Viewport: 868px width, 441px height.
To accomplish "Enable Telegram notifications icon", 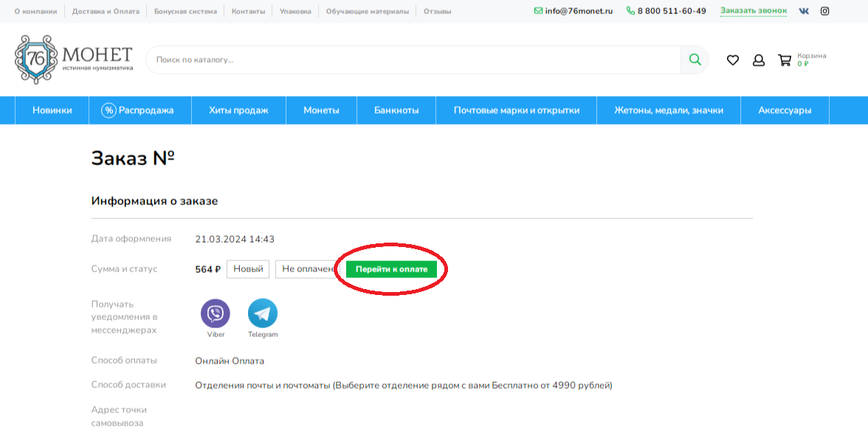I will 263,313.
